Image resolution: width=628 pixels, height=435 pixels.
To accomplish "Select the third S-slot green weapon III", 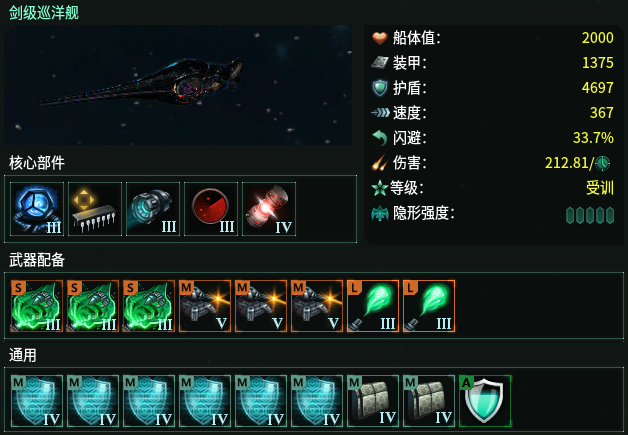I will point(149,306).
